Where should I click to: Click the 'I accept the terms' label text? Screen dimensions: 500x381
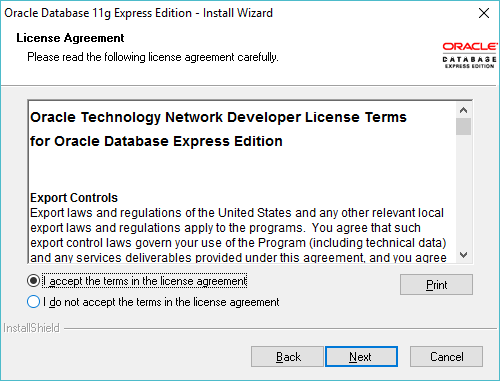point(145,281)
